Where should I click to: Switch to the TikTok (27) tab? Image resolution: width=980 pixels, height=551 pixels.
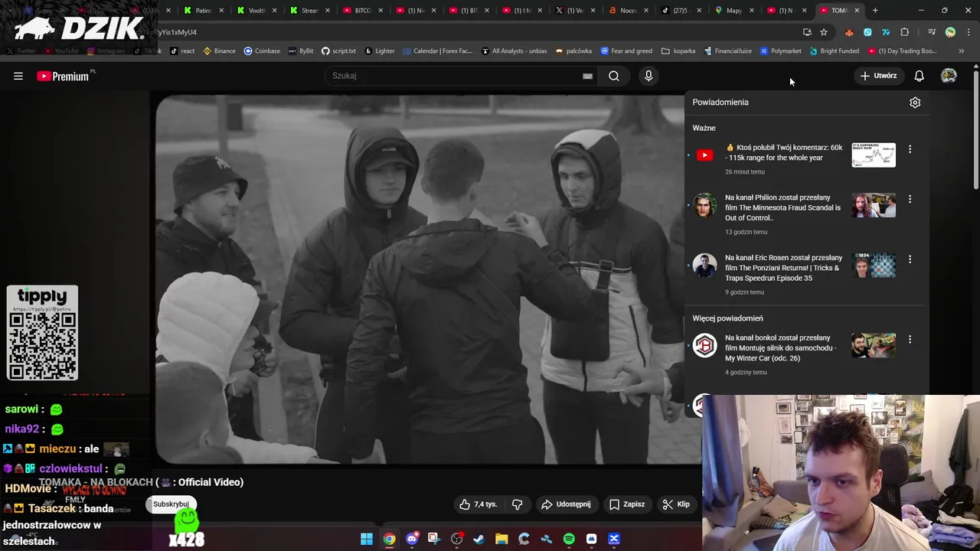[x=679, y=11]
